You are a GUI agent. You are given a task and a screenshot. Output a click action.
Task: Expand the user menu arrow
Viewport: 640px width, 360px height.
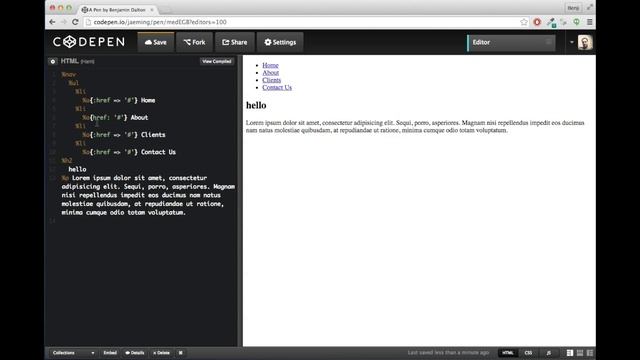point(571,42)
